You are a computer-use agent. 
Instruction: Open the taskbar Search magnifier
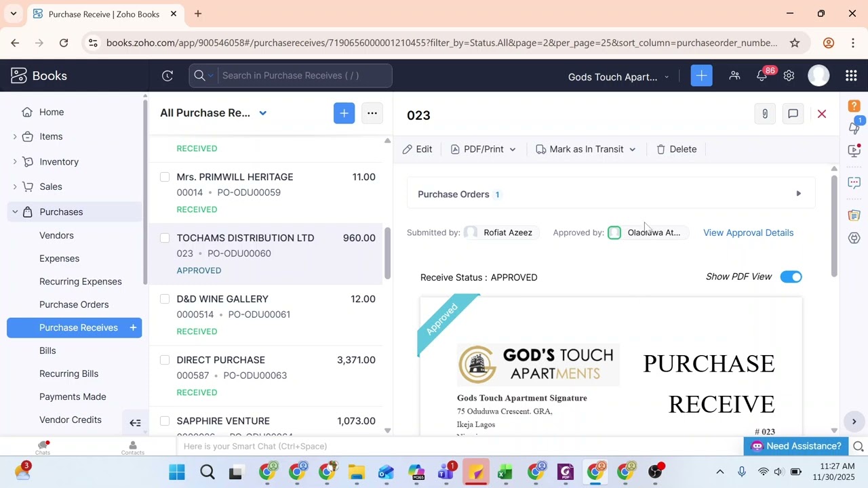coord(208,472)
